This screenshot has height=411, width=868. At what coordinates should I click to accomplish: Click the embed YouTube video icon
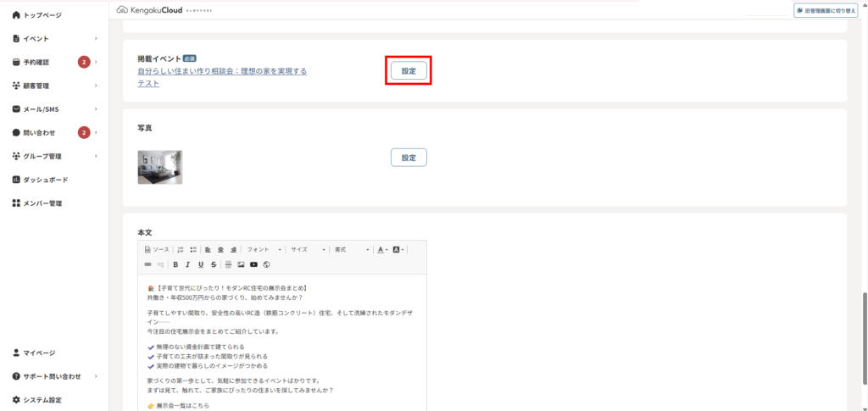(253, 264)
